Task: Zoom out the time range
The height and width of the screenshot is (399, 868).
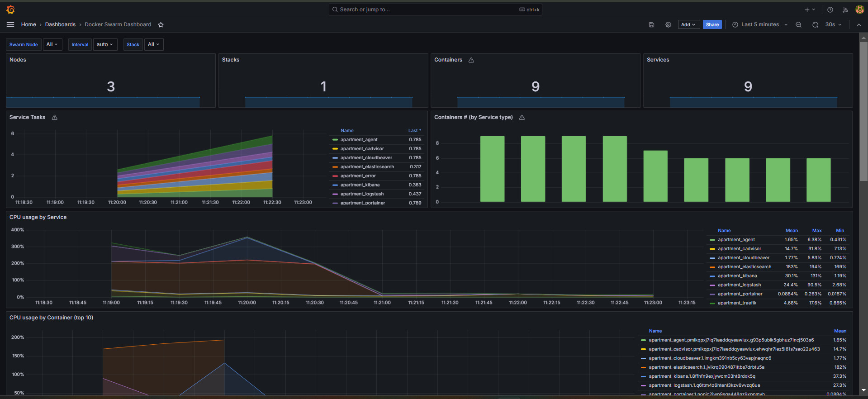Action: pos(798,24)
